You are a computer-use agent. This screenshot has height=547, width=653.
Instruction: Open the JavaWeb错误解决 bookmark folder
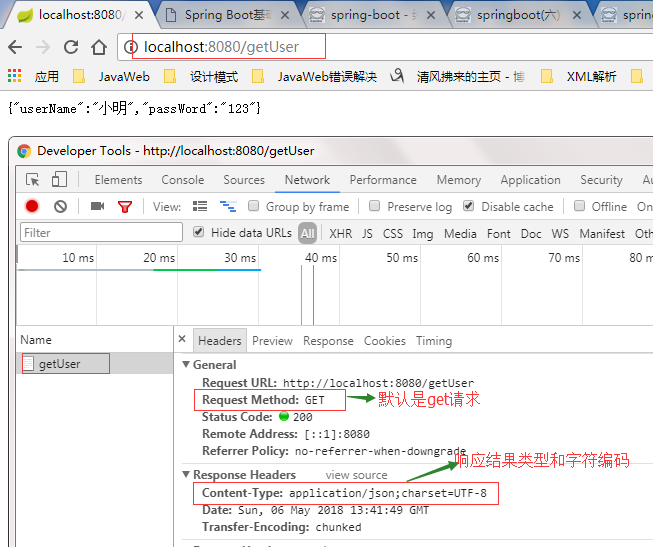(x=314, y=77)
